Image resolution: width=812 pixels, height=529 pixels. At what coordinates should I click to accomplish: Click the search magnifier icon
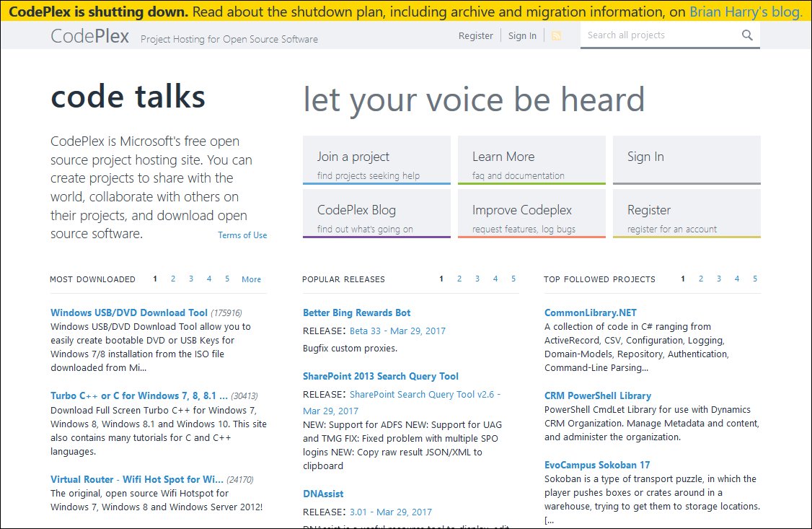tap(747, 35)
